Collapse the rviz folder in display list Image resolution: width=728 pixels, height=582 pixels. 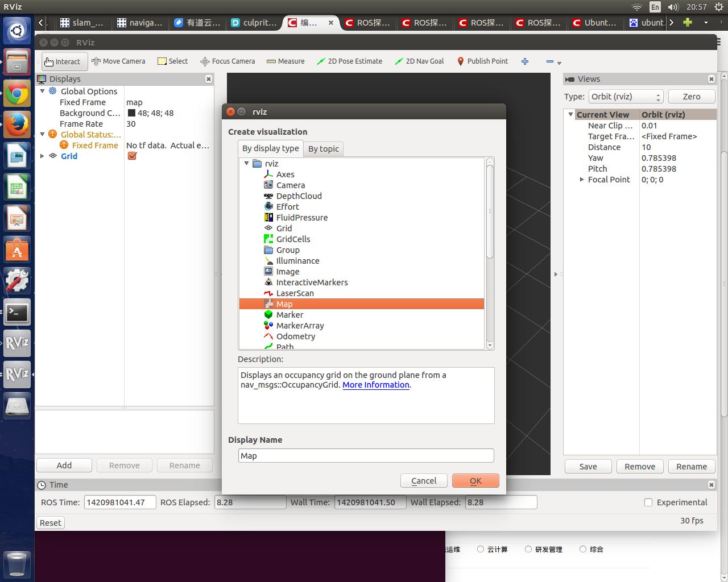[x=246, y=164]
